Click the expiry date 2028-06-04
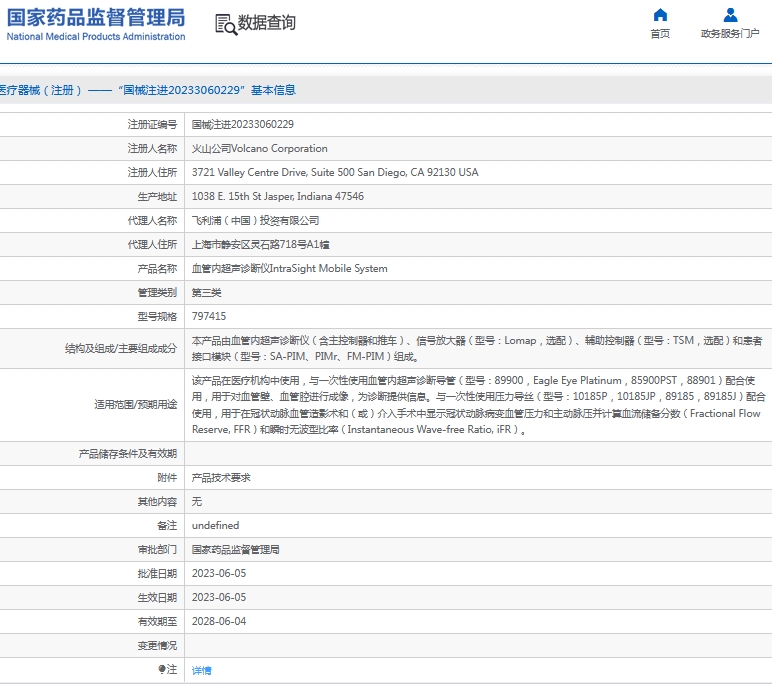 (219, 622)
